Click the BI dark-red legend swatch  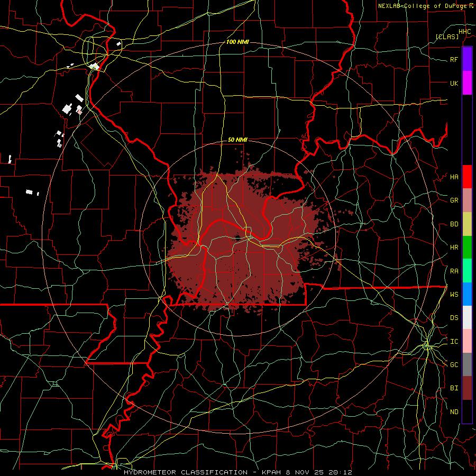point(467,388)
